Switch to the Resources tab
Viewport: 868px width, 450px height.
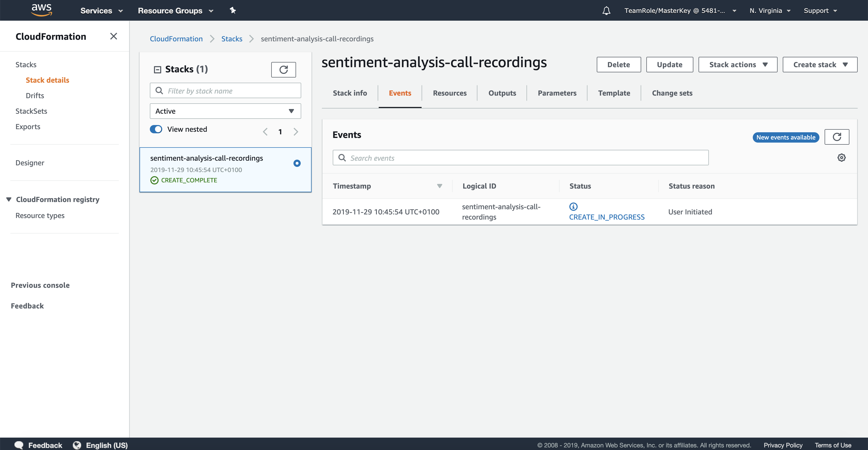[450, 93]
